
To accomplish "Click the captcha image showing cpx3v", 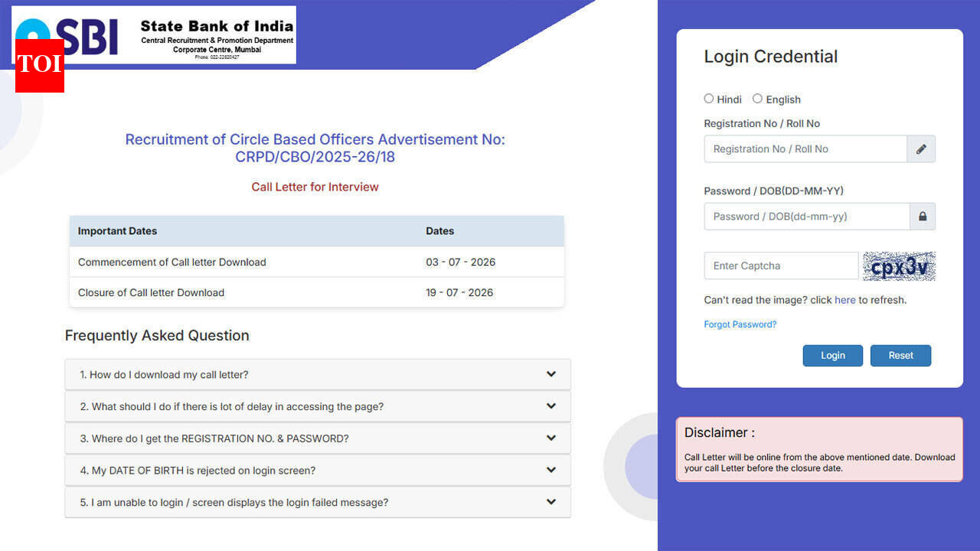I will pos(900,266).
